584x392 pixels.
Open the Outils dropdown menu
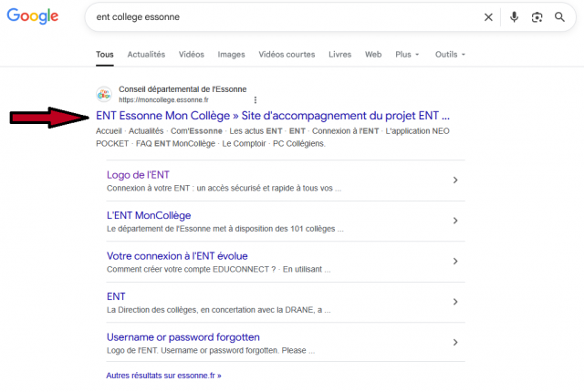coord(450,55)
